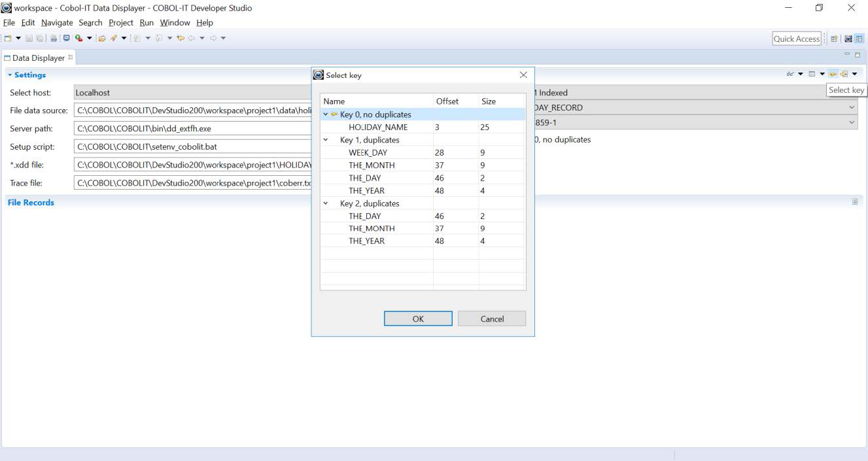Select HOLIDAY_NAME row in key list

click(x=378, y=128)
